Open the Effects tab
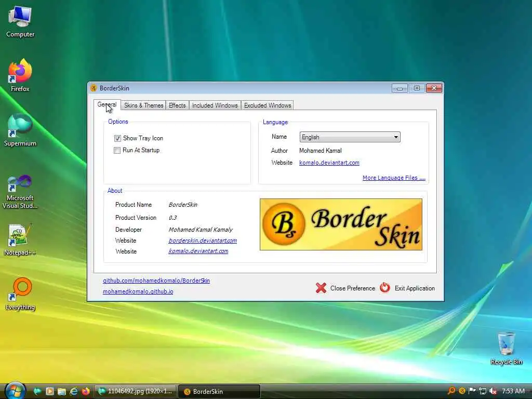Screen dimensions: 532x399 pyautogui.click(x=177, y=105)
